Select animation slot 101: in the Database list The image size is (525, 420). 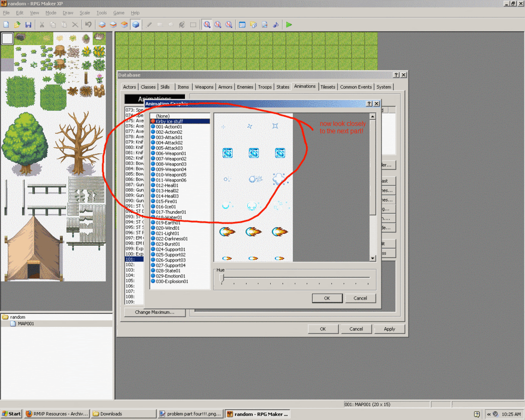pos(134,259)
